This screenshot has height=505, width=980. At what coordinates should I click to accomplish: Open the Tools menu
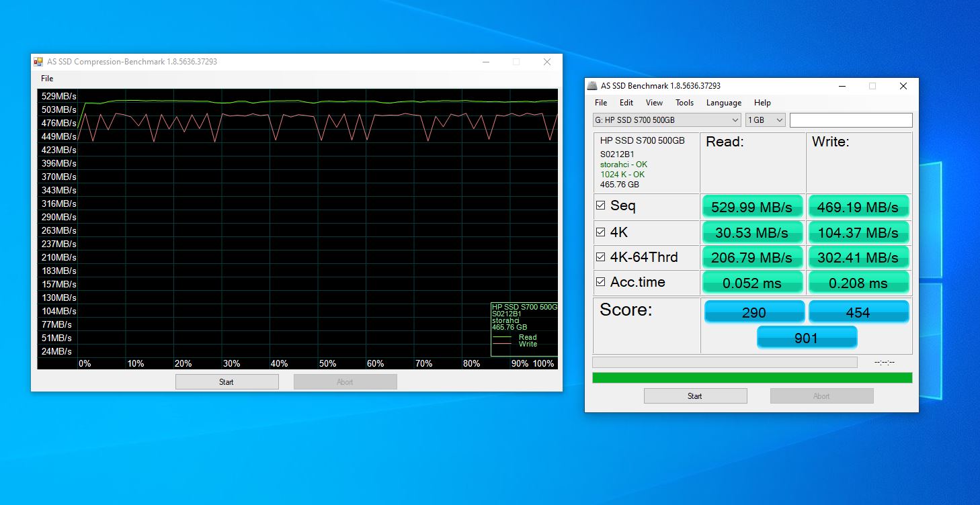pyautogui.click(x=684, y=103)
